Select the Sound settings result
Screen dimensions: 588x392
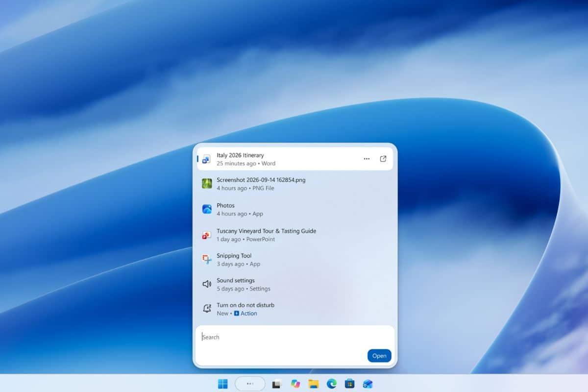tap(295, 284)
